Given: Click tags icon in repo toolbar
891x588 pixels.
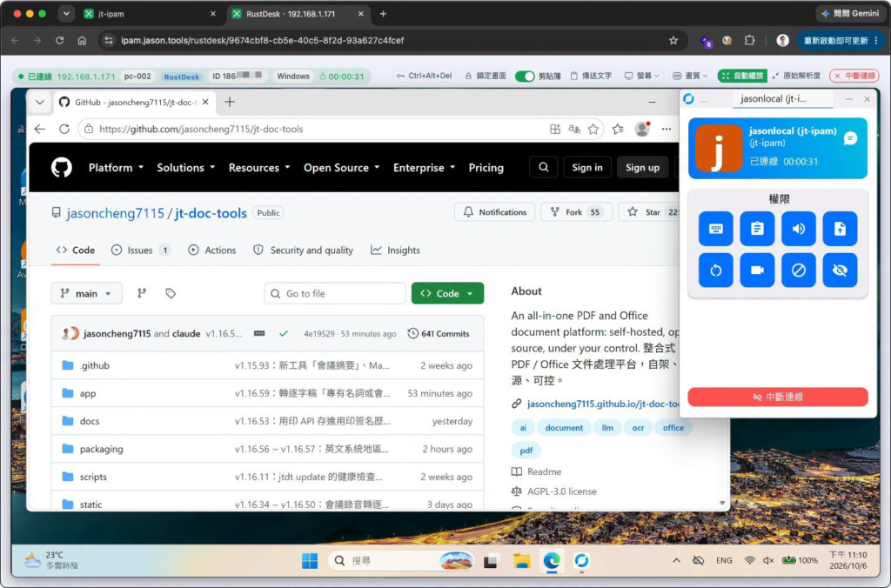Looking at the screenshot, I should point(171,293).
